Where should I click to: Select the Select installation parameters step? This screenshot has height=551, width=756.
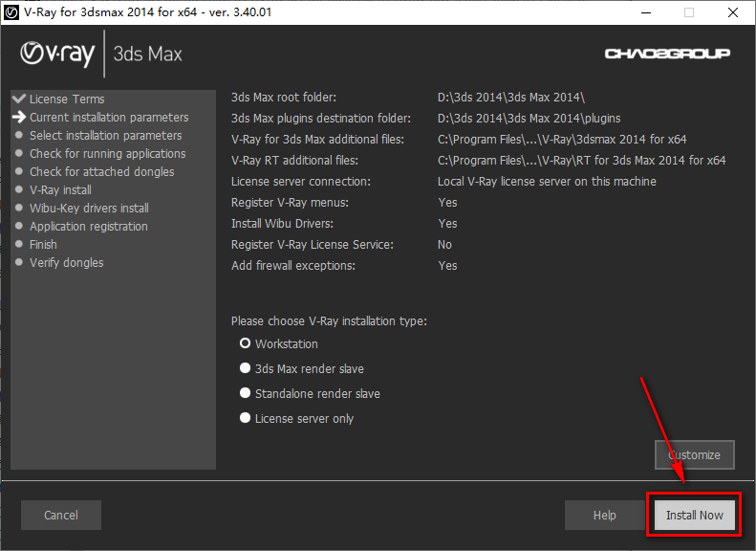point(105,135)
